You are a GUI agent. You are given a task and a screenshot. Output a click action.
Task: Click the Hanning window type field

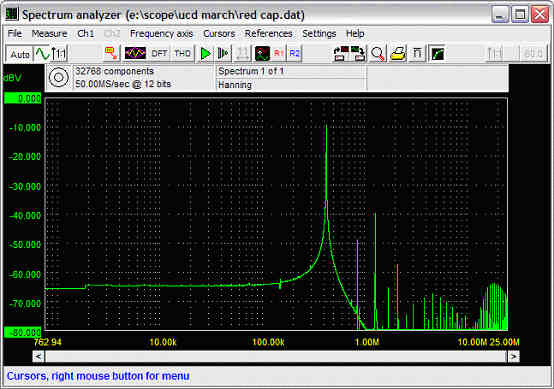(x=291, y=85)
